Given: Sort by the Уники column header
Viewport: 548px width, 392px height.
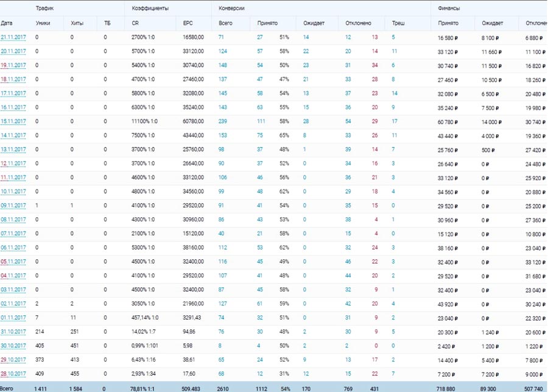Looking at the screenshot, I should tap(43, 23).
